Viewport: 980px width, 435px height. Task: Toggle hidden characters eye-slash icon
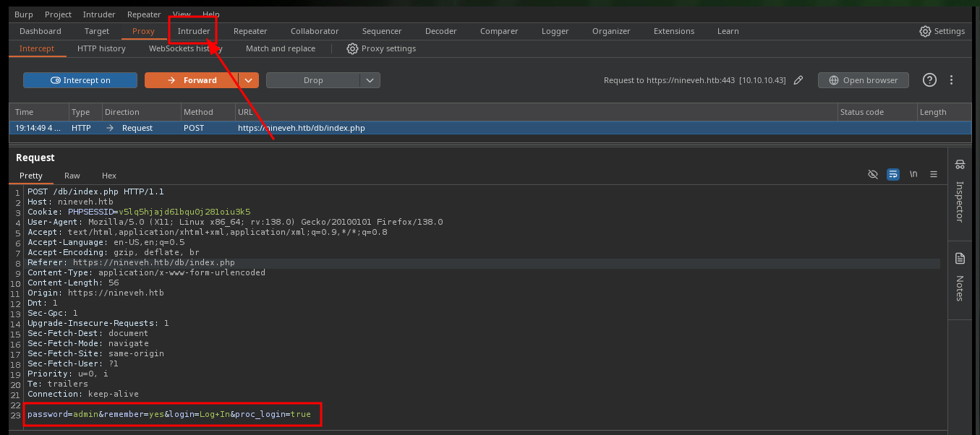pos(873,175)
